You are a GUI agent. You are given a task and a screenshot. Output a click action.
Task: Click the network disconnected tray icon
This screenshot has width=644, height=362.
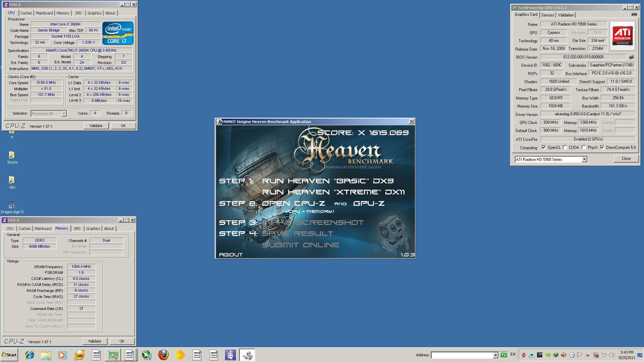[x=596, y=355]
